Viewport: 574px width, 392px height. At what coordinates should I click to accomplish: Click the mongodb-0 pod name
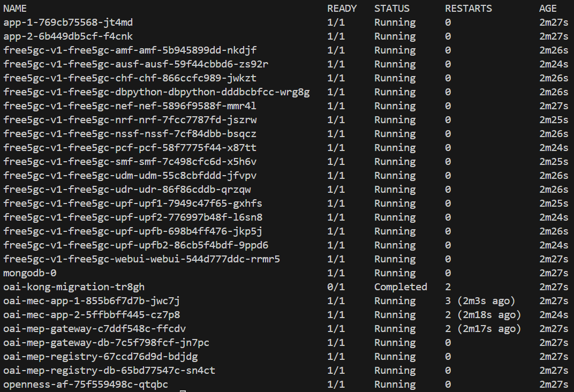pyautogui.click(x=29, y=273)
